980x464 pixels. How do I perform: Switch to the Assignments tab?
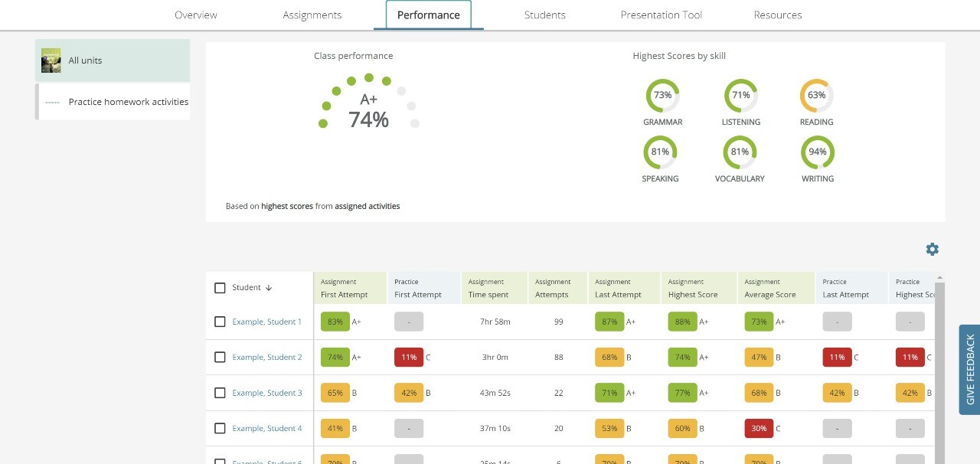312,15
